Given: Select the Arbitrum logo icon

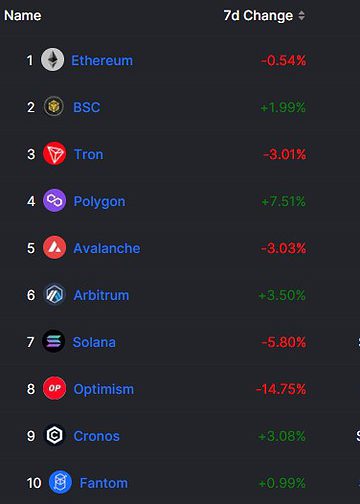Looking at the screenshot, I should (x=54, y=295).
